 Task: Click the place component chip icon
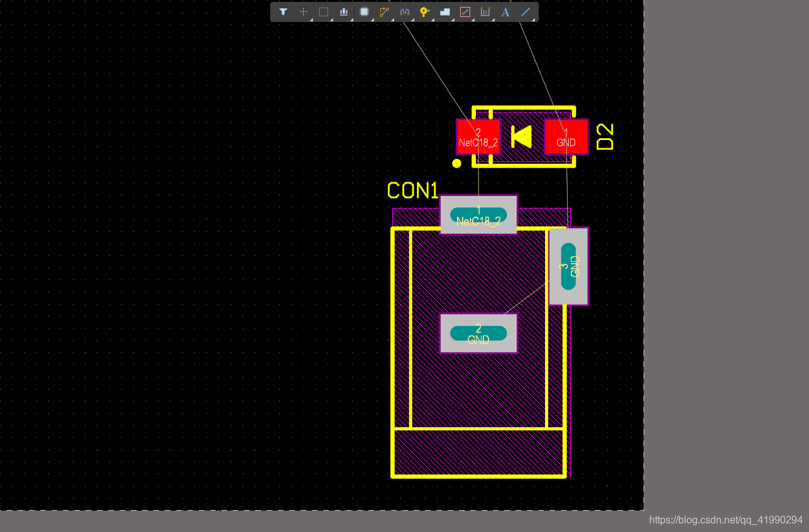click(x=364, y=12)
